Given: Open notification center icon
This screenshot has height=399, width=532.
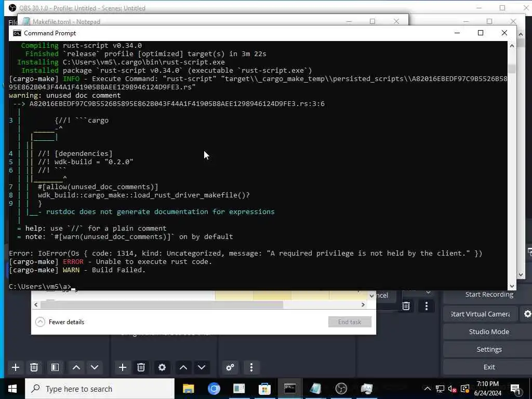Looking at the screenshot, I should click(515, 389).
